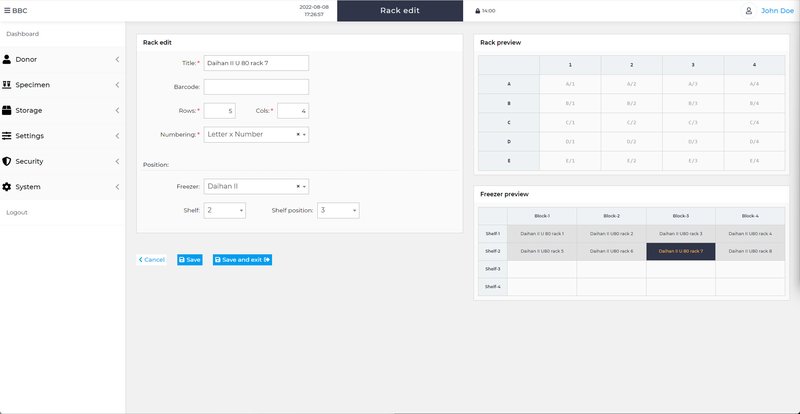The width and height of the screenshot is (800, 414).
Task: Click the Donor person icon in sidebar
Action: pyautogui.click(x=7, y=59)
